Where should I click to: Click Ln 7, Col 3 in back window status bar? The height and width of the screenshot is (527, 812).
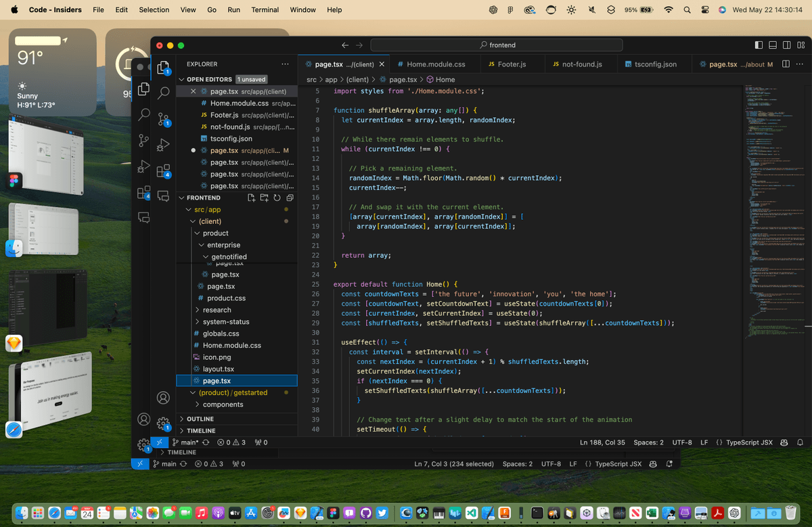455,464
